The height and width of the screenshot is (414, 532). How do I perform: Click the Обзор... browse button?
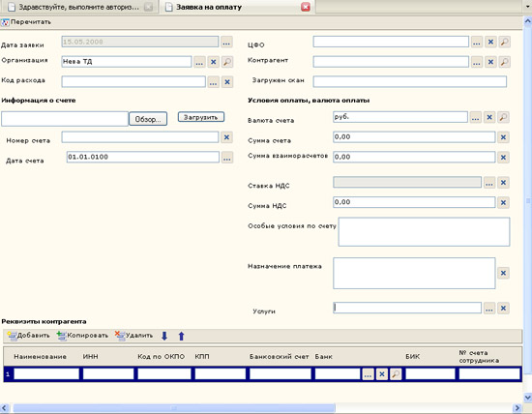click(x=148, y=119)
